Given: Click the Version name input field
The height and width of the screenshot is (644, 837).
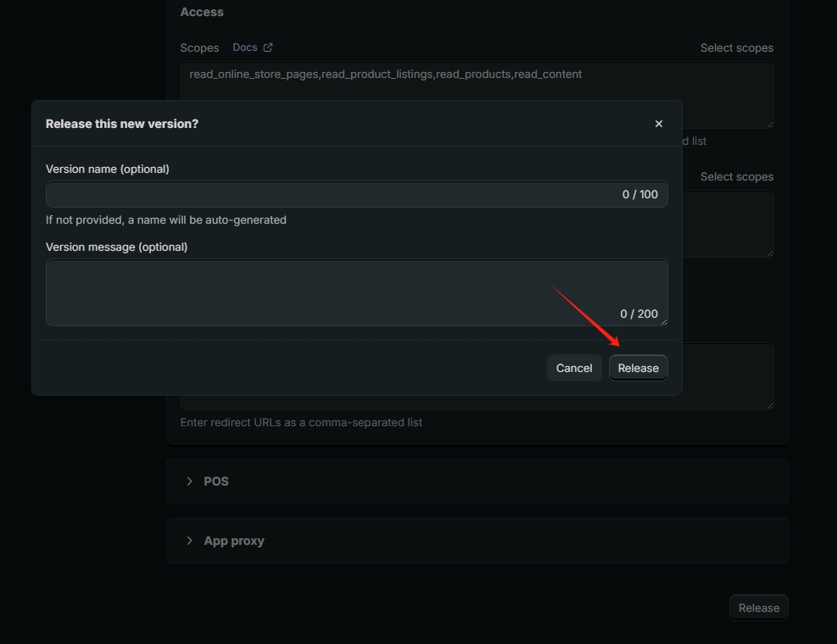Looking at the screenshot, I should click(331, 195).
